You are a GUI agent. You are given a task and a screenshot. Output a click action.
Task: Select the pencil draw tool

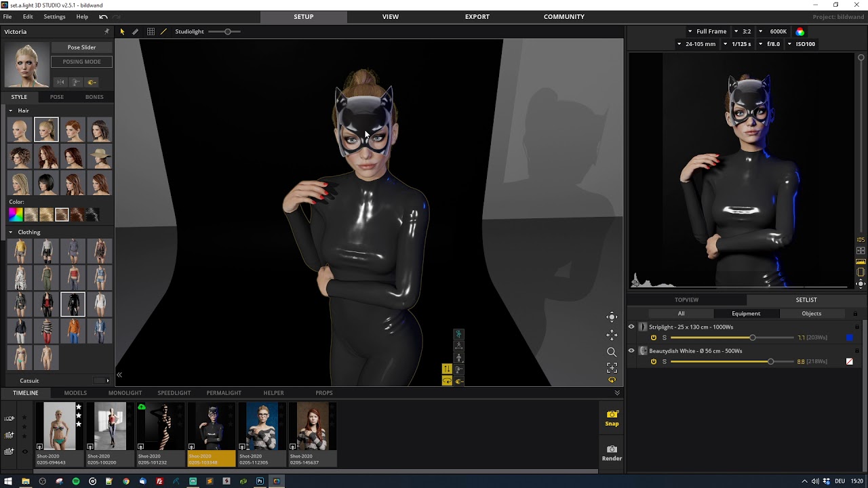[x=136, y=31]
